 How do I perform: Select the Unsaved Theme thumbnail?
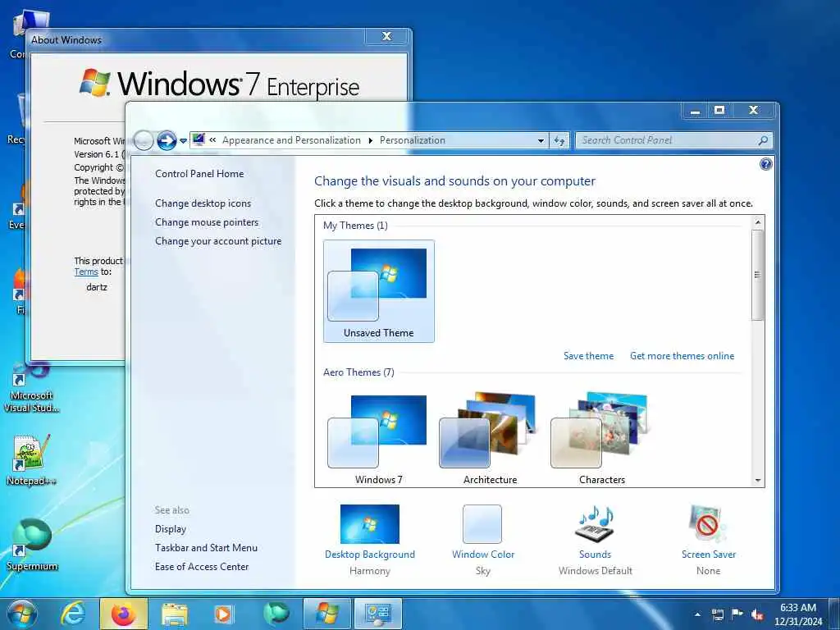(x=379, y=291)
